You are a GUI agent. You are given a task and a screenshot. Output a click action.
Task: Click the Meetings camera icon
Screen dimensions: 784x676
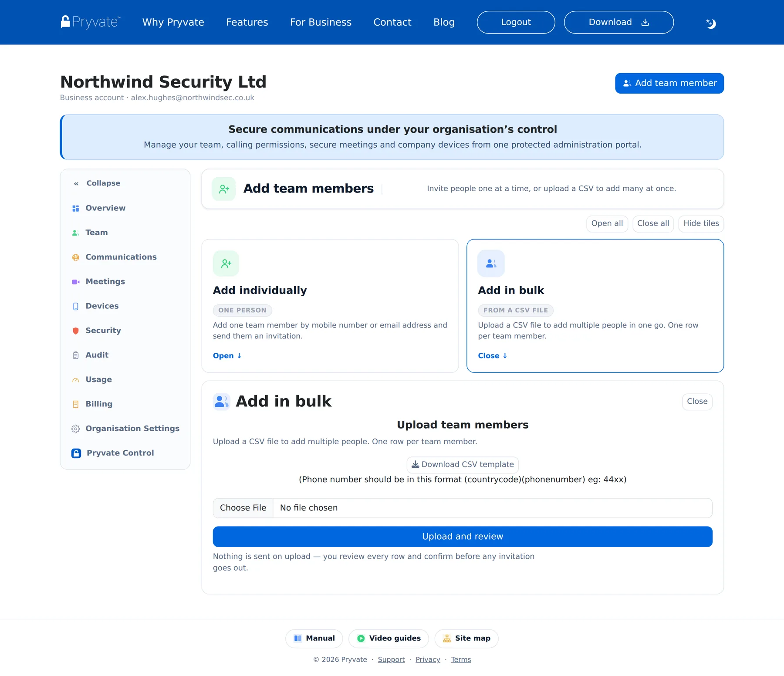tap(76, 282)
